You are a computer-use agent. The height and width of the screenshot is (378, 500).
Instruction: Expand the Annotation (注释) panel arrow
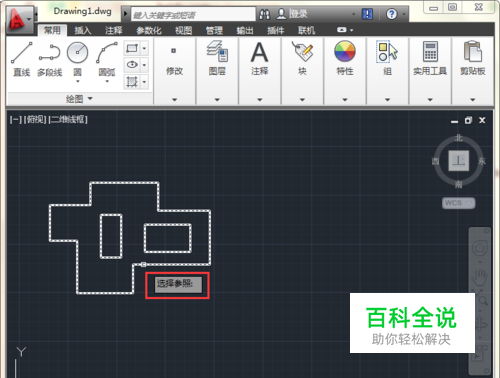pyautogui.click(x=260, y=99)
